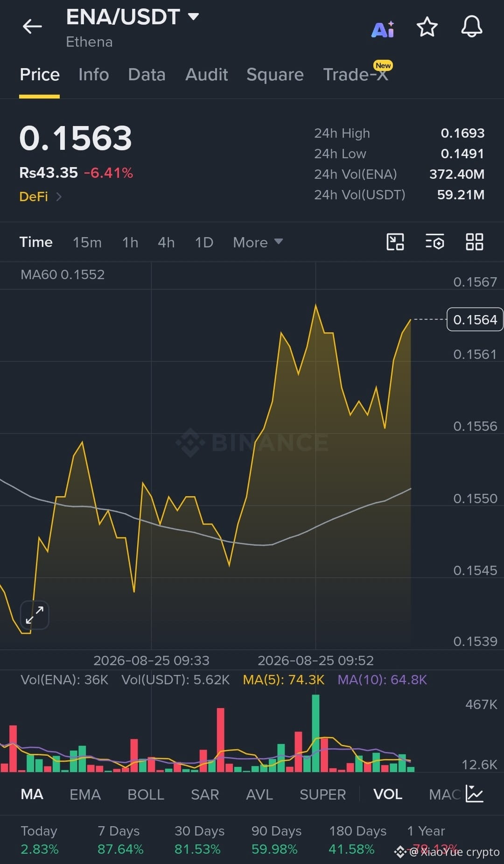Screen dimensions: 504x864
Task: Go back with the arrow icon
Action: 32,27
